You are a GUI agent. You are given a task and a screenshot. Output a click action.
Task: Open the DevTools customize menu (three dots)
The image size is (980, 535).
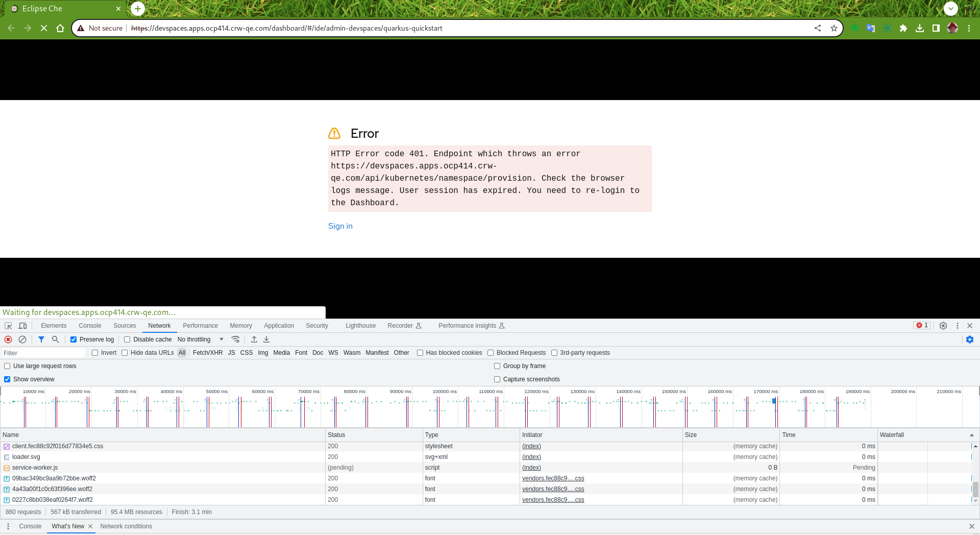pos(958,326)
